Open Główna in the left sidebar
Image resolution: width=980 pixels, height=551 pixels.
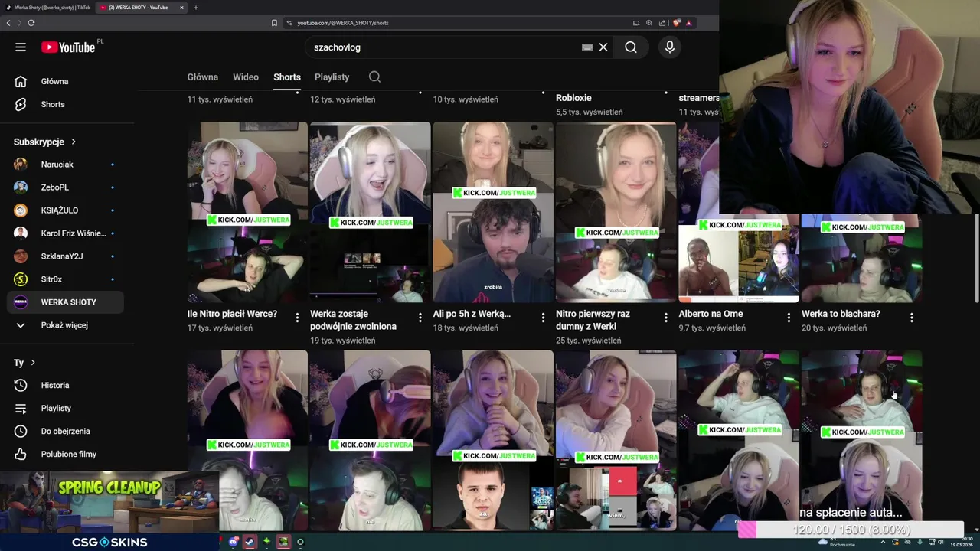pyautogui.click(x=65, y=81)
